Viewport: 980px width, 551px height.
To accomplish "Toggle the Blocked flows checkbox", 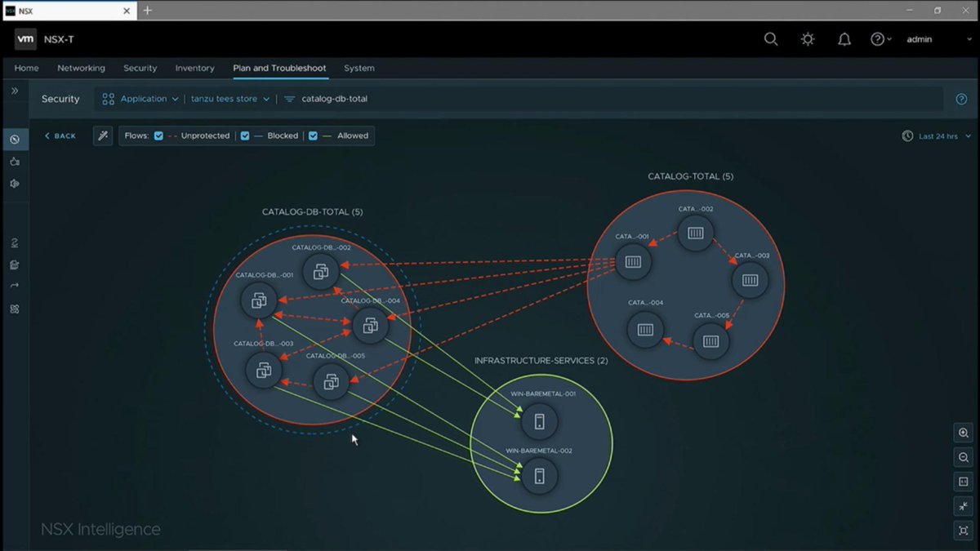I will tap(245, 136).
